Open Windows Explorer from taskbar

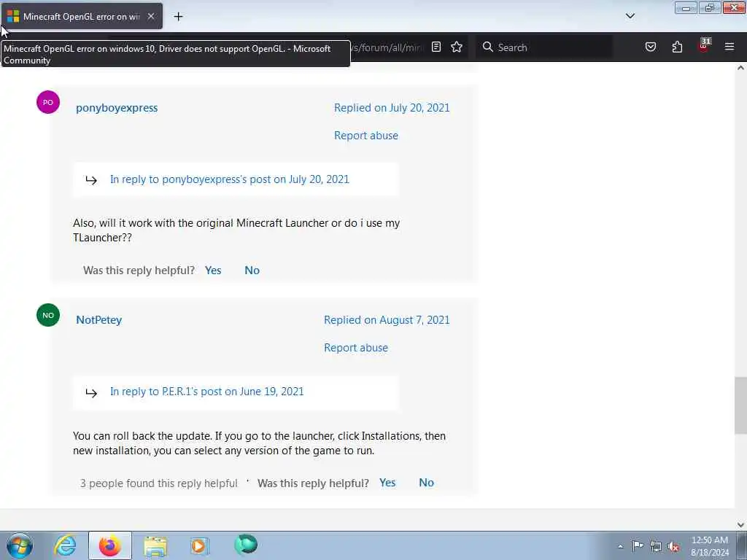tap(155, 545)
